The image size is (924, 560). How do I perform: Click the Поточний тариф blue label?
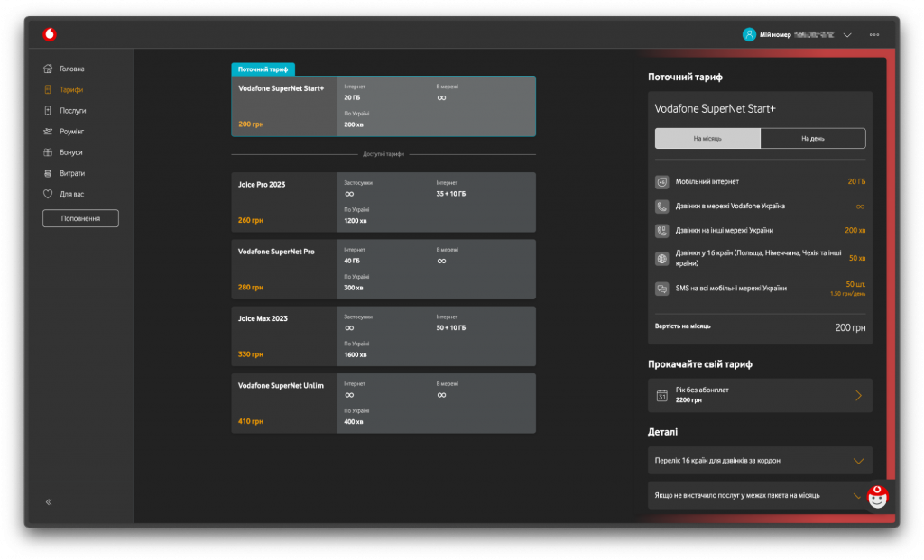[x=263, y=69]
